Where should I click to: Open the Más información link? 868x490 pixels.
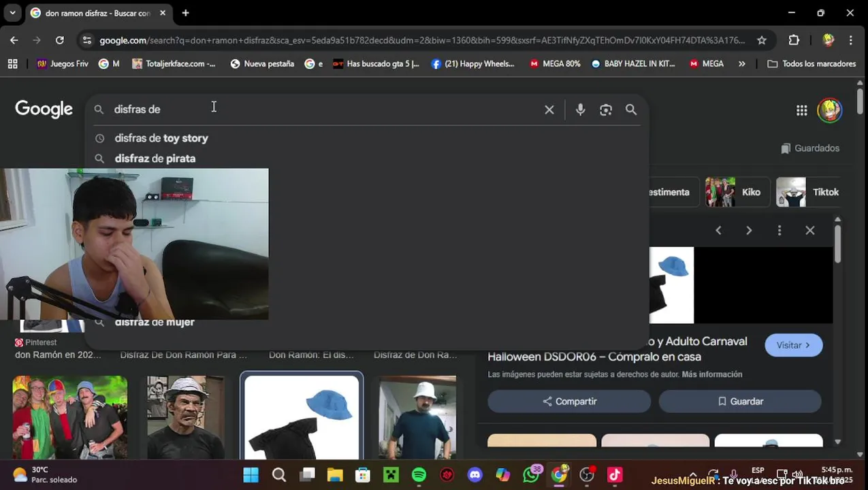tap(712, 374)
